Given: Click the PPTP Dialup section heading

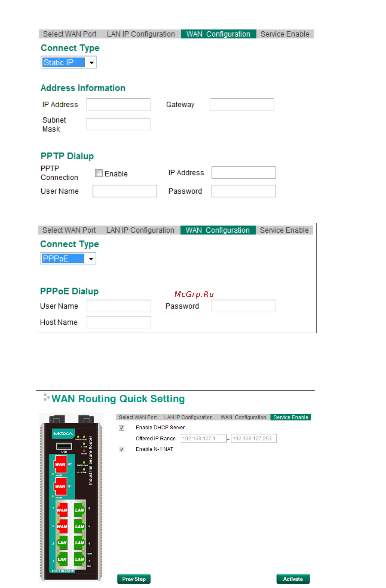Looking at the screenshot, I should coord(67,156).
